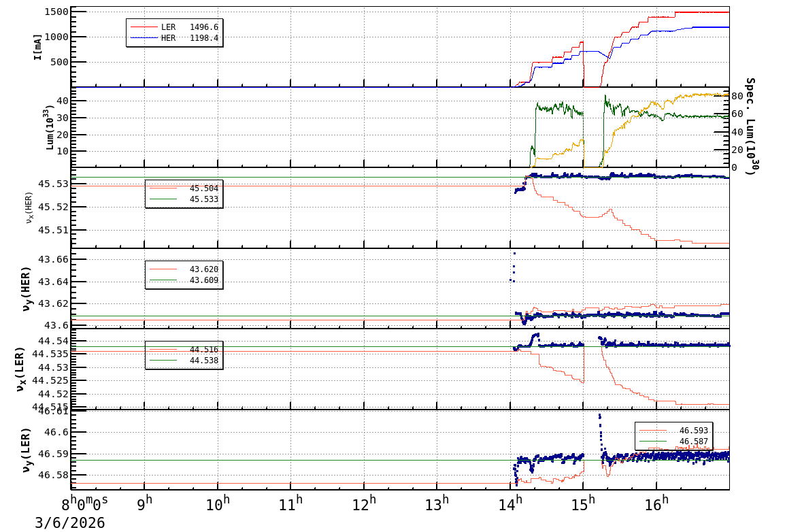Click the νx(LER) axis label

click(20, 369)
